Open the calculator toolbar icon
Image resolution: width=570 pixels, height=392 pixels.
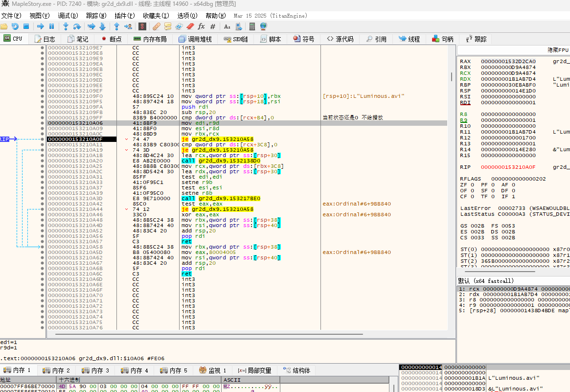pyautogui.click(x=252, y=26)
